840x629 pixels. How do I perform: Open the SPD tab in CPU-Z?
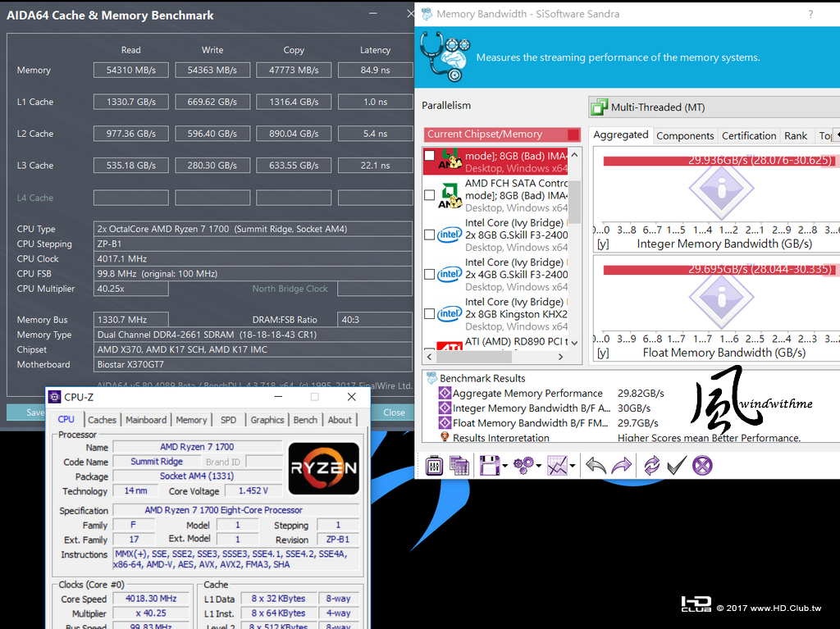click(x=228, y=420)
